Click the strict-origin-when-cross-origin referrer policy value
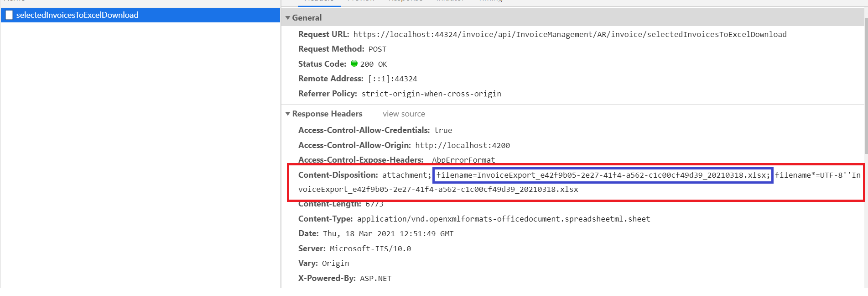 coord(431,94)
